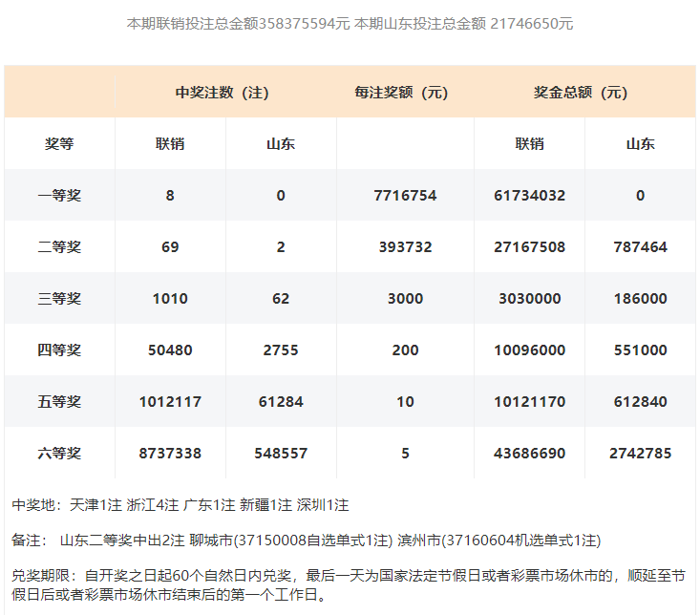Click the 五等奖 per-bet prize '10'
The width and height of the screenshot is (700, 615).
click(x=405, y=402)
